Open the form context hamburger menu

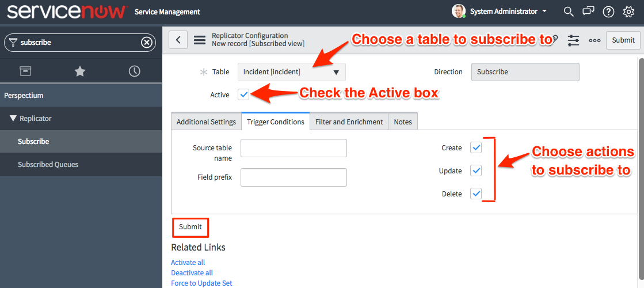[x=200, y=40]
